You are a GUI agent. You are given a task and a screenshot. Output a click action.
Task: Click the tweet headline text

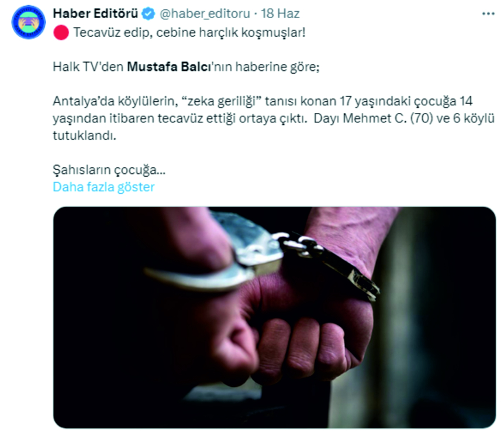pos(189,33)
